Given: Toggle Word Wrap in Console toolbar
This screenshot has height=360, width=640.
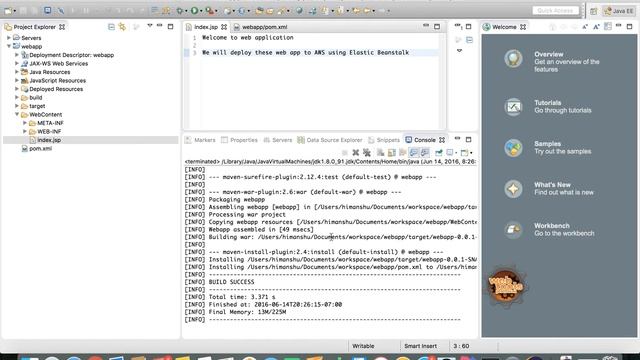Looking at the screenshot, I should (402, 153).
